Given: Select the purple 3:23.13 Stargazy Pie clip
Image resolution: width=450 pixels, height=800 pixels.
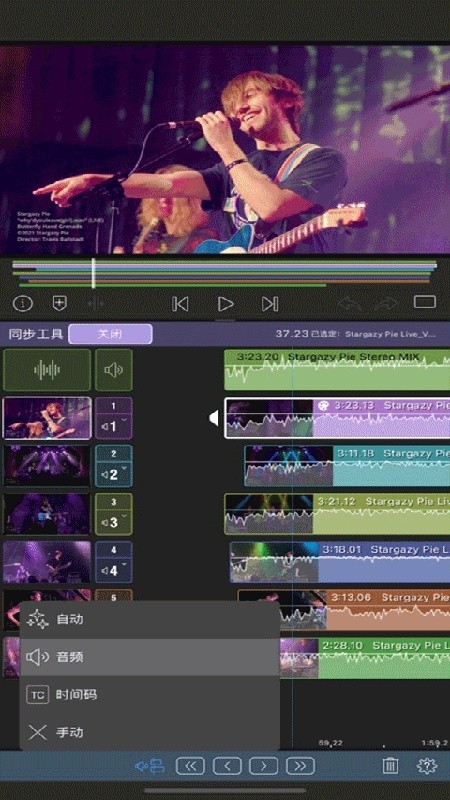Looking at the screenshot, I should [x=337, y=418].
